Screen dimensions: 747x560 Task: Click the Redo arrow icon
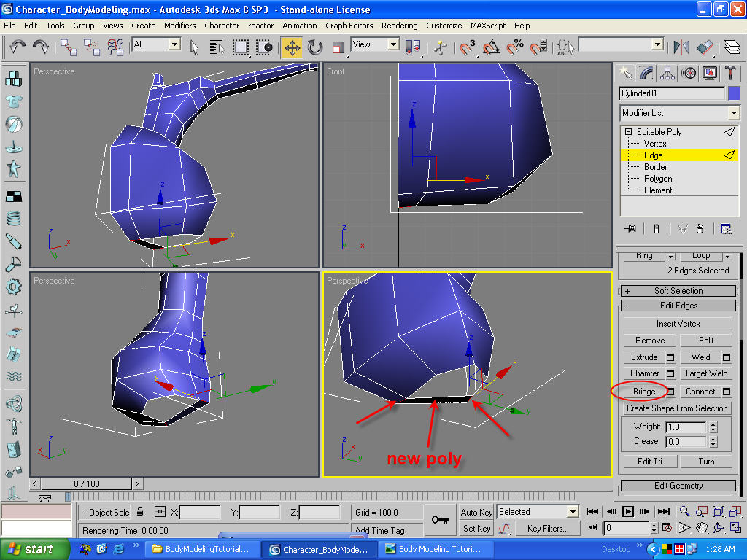(41, 47)
